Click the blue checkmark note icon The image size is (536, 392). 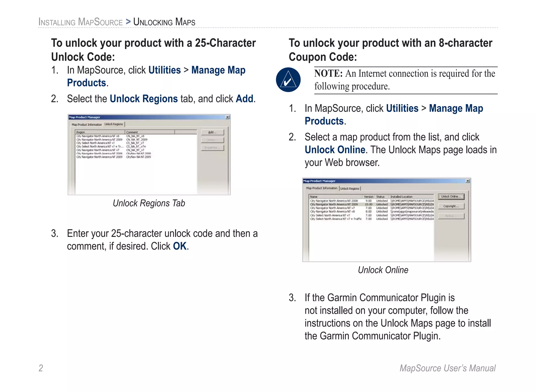click(x=288, y=80)
